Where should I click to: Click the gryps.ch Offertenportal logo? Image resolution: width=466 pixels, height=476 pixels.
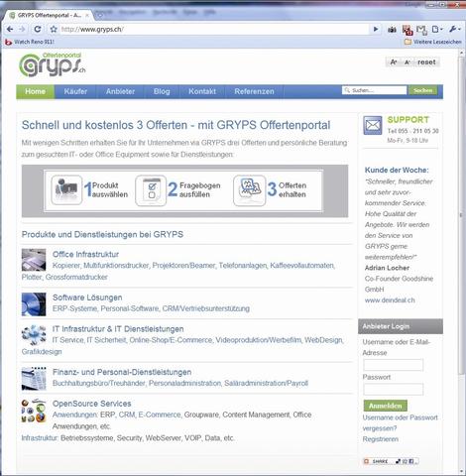(x=53, y=64)
